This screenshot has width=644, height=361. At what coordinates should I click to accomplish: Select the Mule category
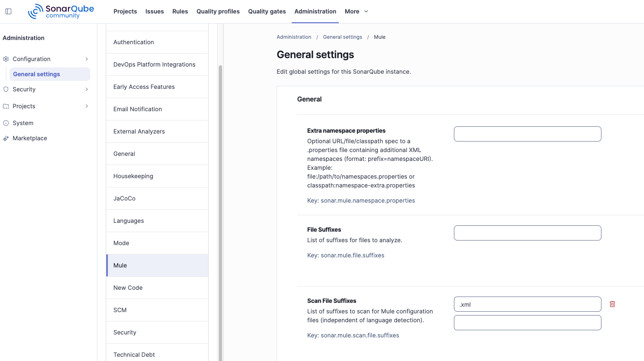point(157,265)
